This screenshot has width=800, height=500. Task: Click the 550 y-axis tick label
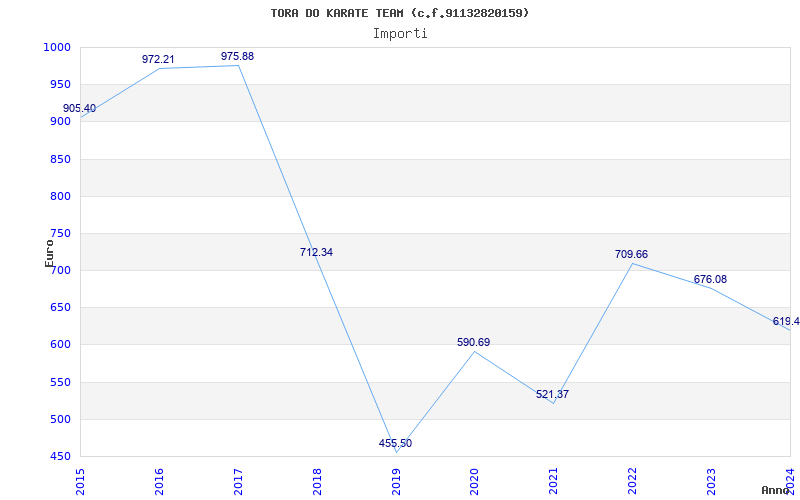60,382
